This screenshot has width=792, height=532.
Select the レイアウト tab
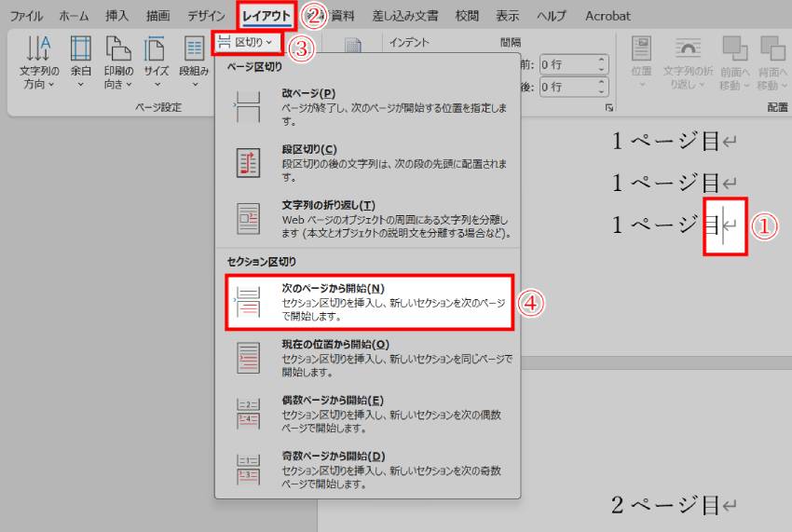266,16
